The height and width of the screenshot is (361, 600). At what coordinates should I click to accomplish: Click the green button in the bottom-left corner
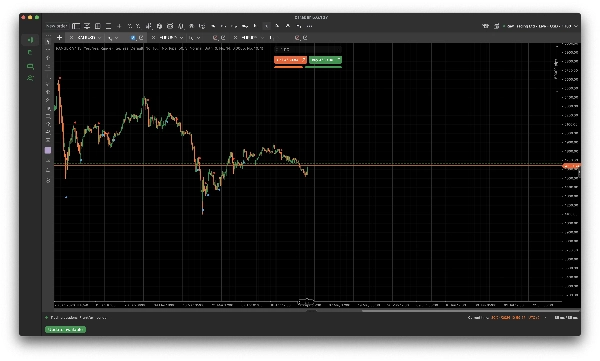tap(65, 329)
